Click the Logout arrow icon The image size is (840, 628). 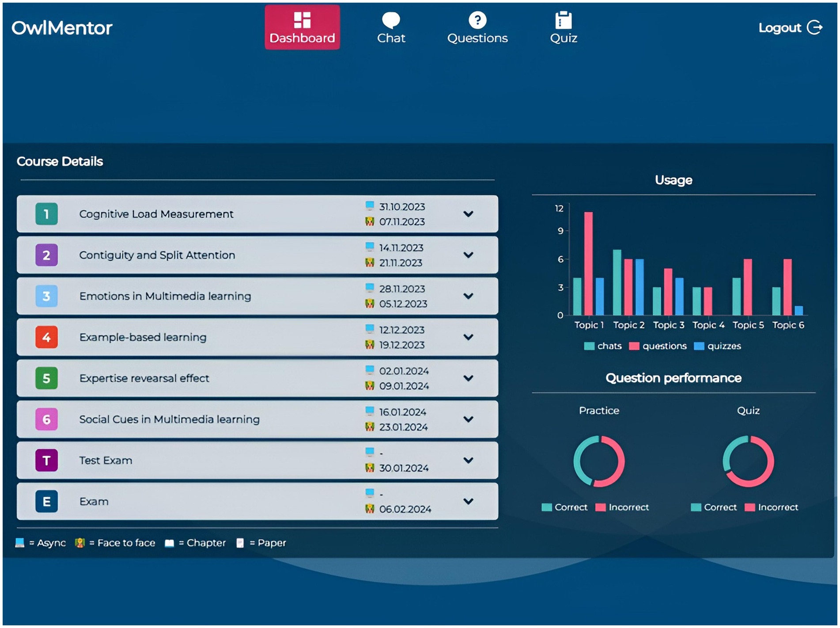[x=815, y=27]
